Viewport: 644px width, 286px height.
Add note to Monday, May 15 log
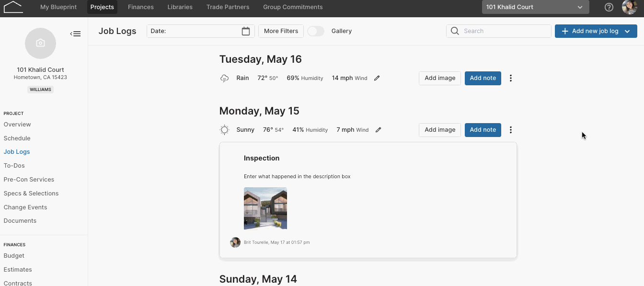tap(483, 130)
